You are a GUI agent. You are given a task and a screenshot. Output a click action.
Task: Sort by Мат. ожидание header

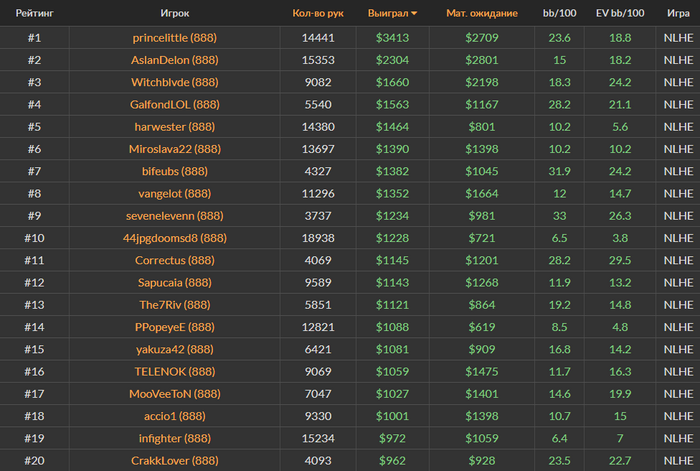coord(482,13)
